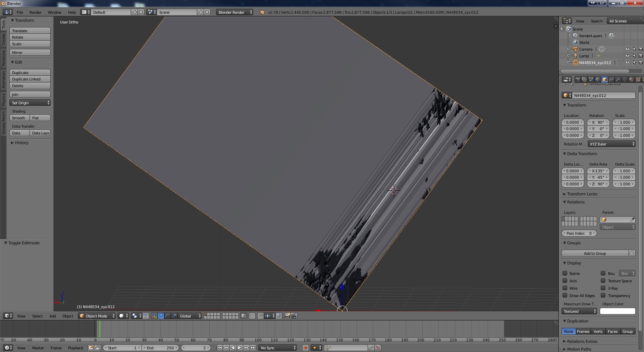Click the OpenGL render image camera icon
The width and height of the screenshot is (644, 352).
[287, 316]
